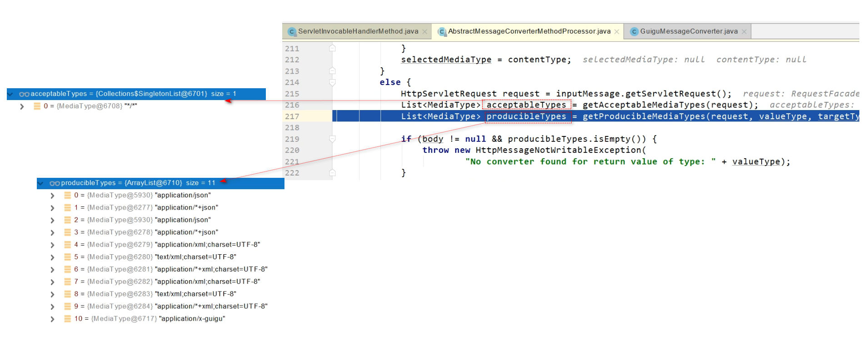Viewport: 868px width, 352px height.
Task: Click HttpMessageNotWritableException on line 220
Action: pyautogui.click(x=558, y=150)
